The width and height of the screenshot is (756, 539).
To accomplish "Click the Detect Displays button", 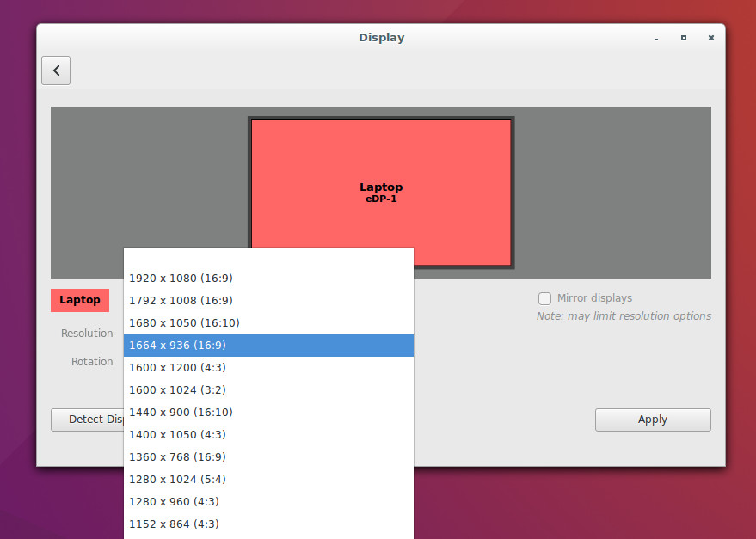I will pos(88,420).
